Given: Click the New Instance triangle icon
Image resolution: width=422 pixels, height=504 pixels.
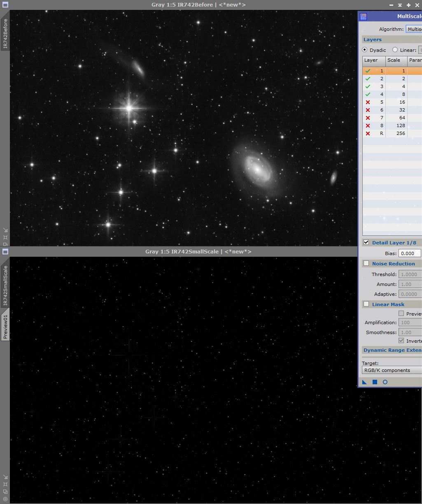Looking at the screenshot, I should (364, 382).
